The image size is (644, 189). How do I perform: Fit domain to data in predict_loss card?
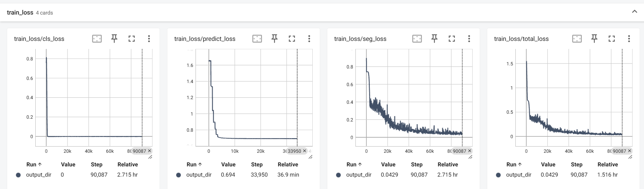(x=257, y=39)
